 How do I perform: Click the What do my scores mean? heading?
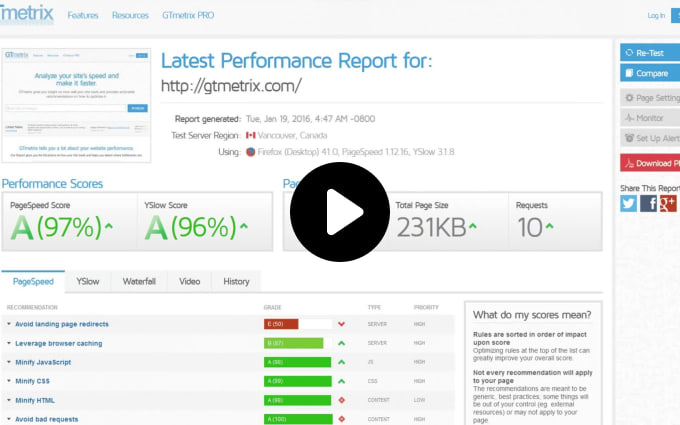pos(532,315)
